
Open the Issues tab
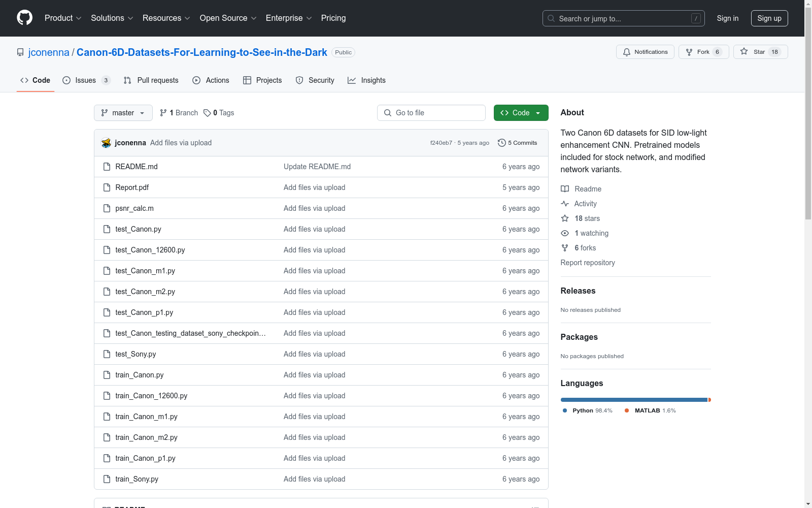[86, 80]
